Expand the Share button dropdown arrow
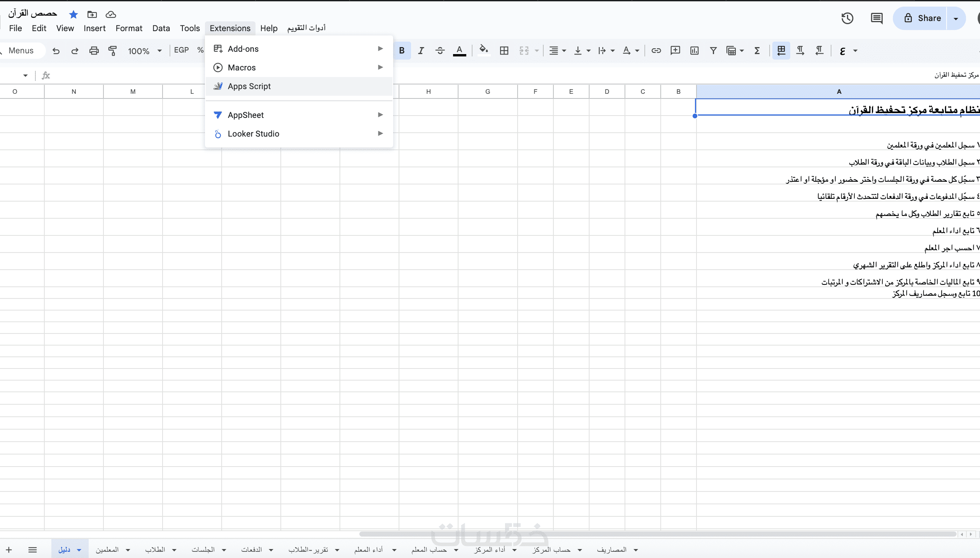Image resolution: width=980 pixels, height=558 pixels. click(x=956, y=18)
